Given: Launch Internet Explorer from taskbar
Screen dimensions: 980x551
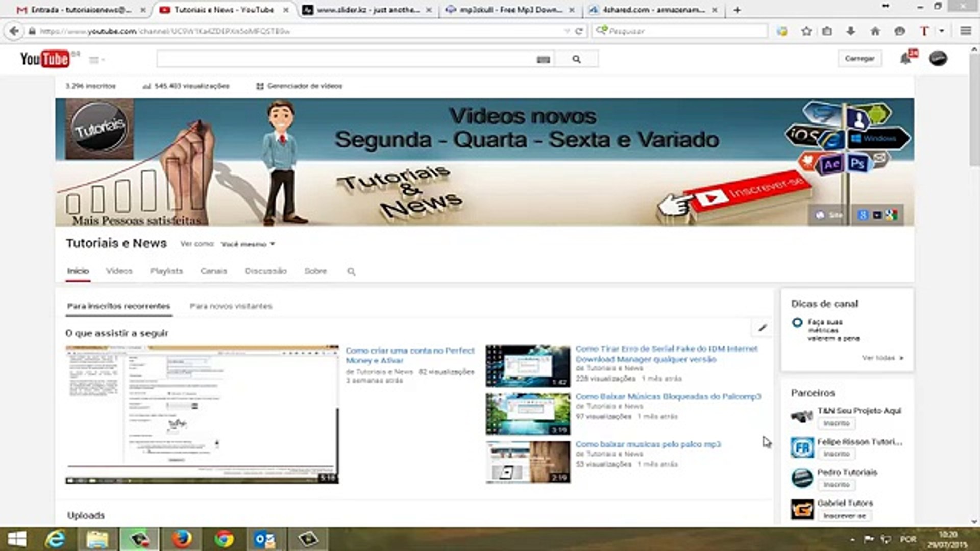Looking at the screenshot, I should coord(55,539).
